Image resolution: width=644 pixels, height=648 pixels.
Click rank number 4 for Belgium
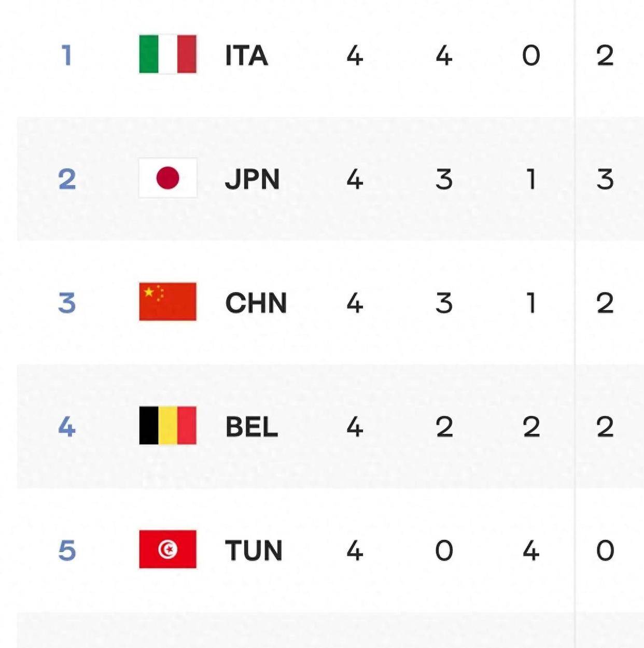point(67,427)
